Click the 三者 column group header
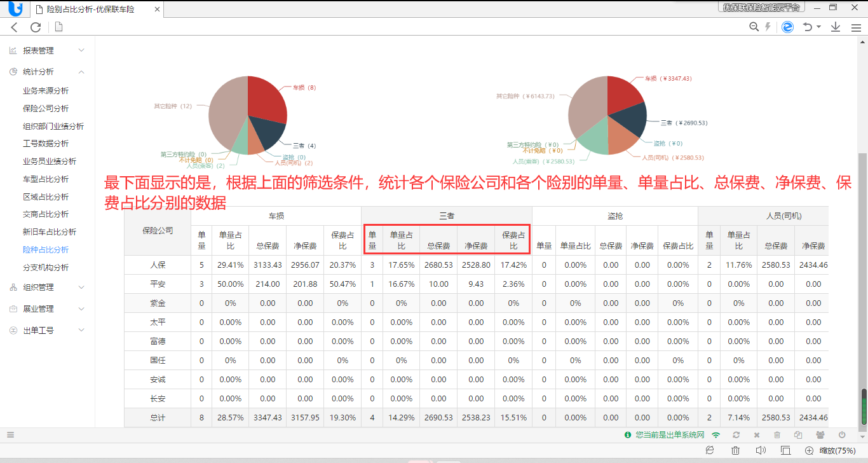868x463 pixels. [x=447, y=216]
